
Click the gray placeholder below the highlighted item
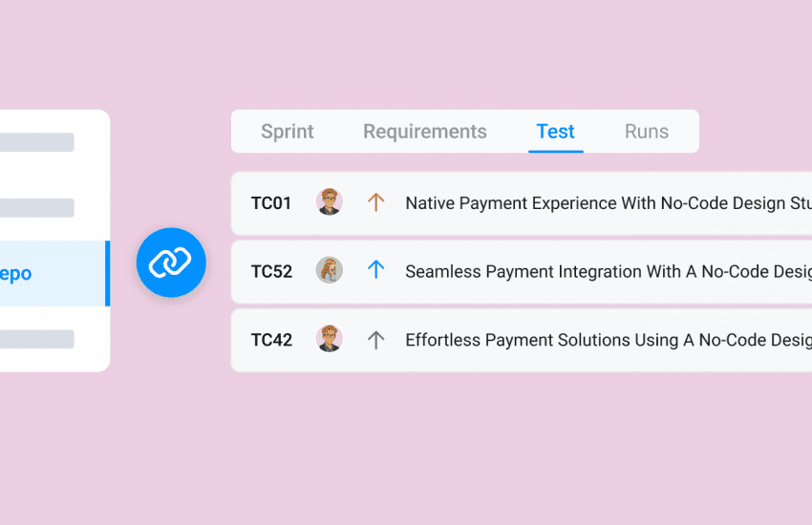tap(36, 339)
